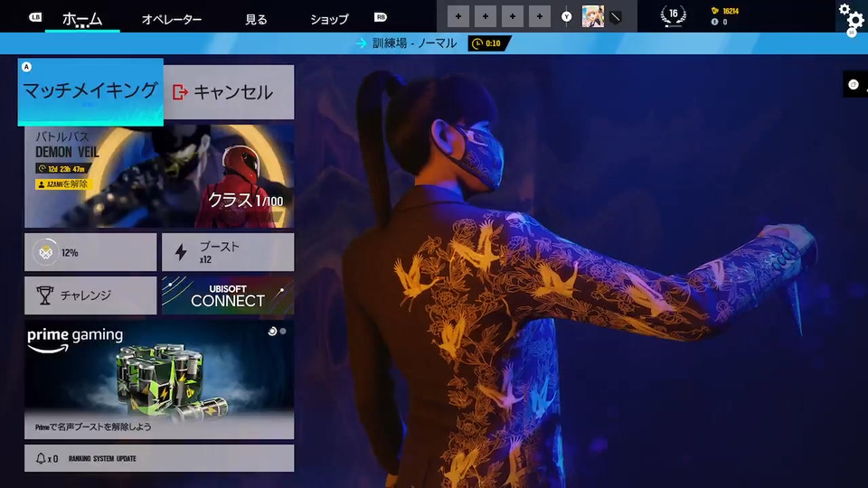
Task: Click the notification bell icon
Action: [41, 458]
